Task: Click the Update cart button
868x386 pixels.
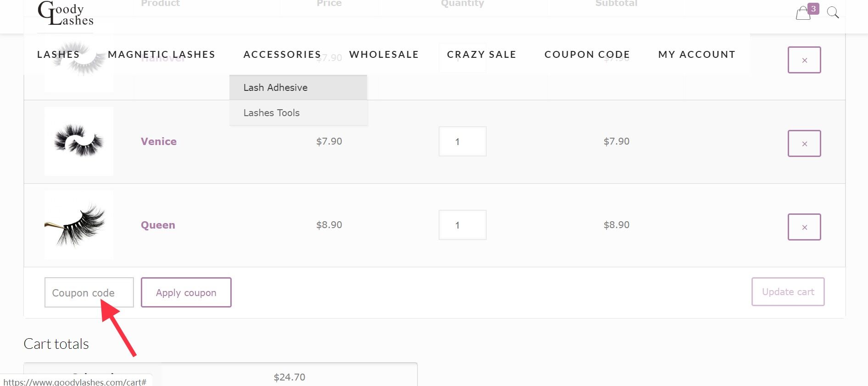Action: tap(788, 292)
